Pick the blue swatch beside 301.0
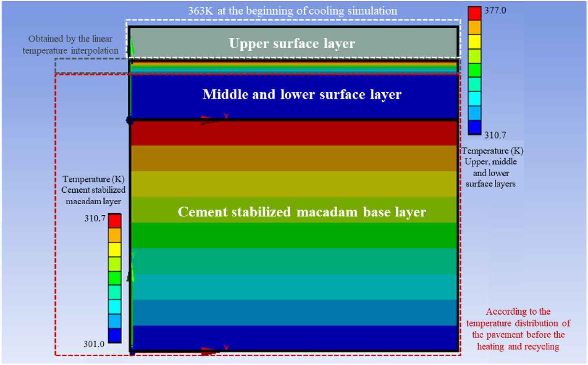 115,335
